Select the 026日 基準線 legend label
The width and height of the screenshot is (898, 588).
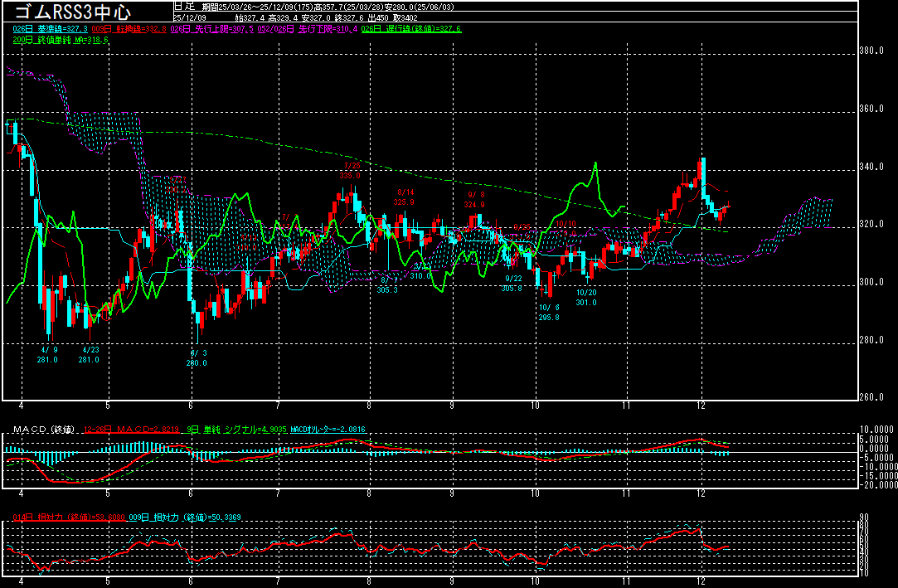(x=51, y=29)
